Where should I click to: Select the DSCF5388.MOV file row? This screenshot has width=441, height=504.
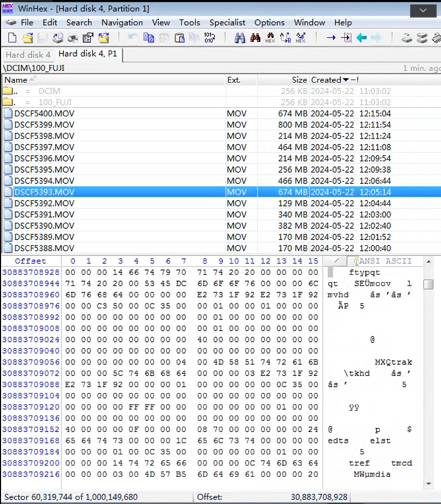(x=221, y=249)
